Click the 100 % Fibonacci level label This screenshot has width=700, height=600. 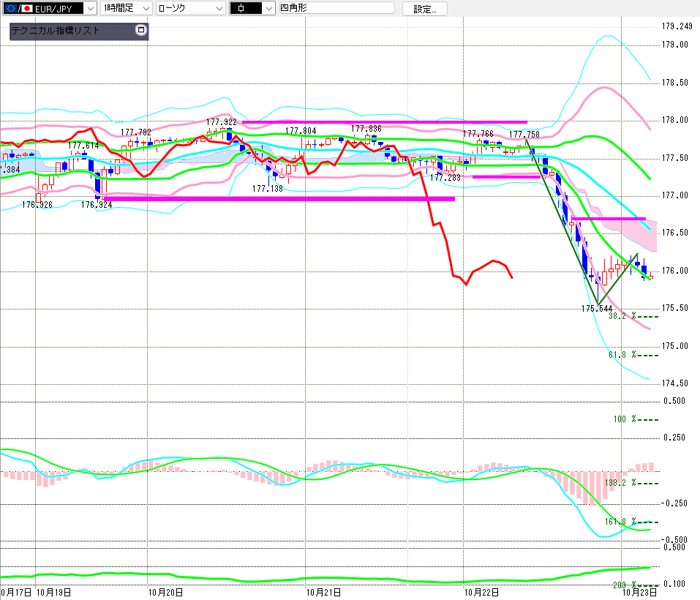[625, 419]
